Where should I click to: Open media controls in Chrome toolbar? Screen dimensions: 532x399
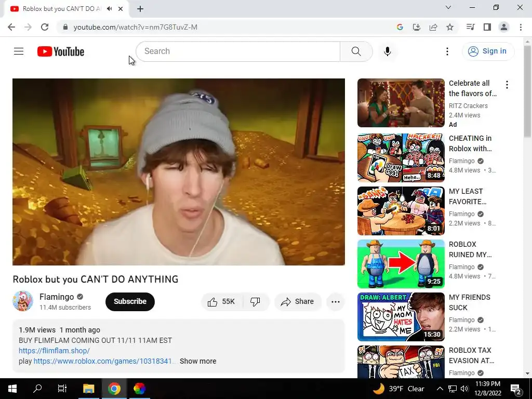click(470, 27)
